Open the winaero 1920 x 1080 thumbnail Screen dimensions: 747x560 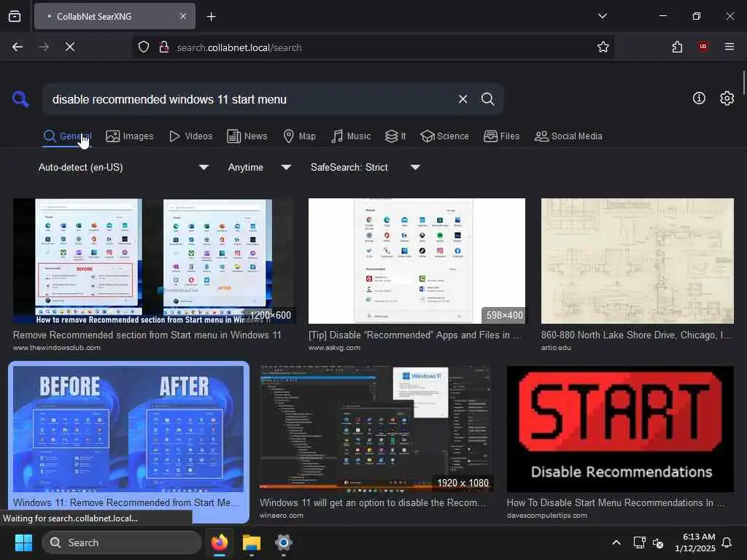(376, 429)
